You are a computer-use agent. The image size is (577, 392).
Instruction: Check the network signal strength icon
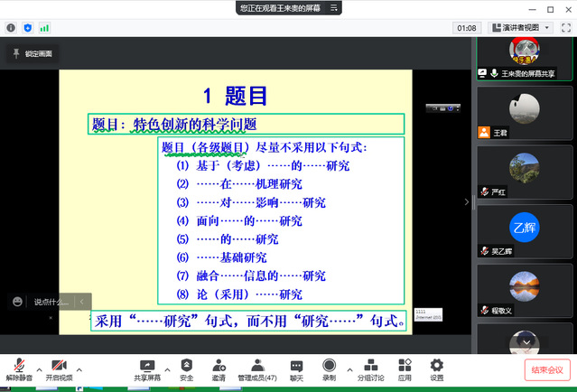[x=44, y=28]
